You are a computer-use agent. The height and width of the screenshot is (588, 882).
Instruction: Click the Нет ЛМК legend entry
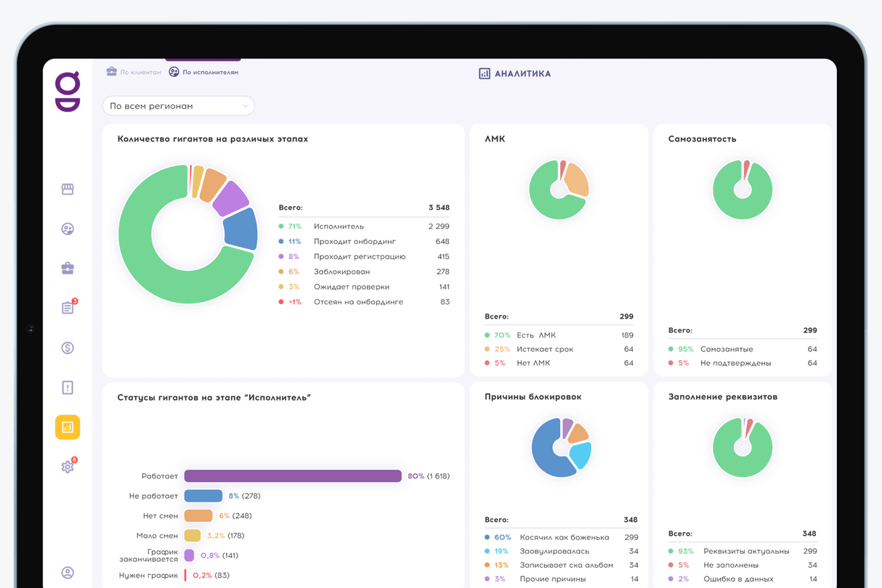(559, 363)
